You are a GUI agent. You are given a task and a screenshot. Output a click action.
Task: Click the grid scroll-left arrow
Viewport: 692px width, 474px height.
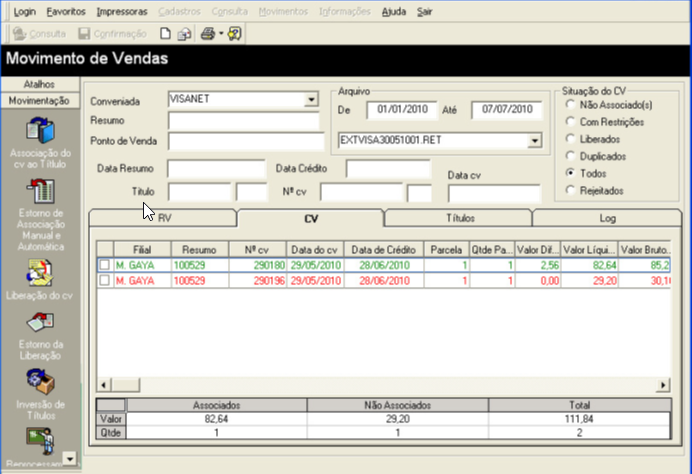[x=104, y=385]
